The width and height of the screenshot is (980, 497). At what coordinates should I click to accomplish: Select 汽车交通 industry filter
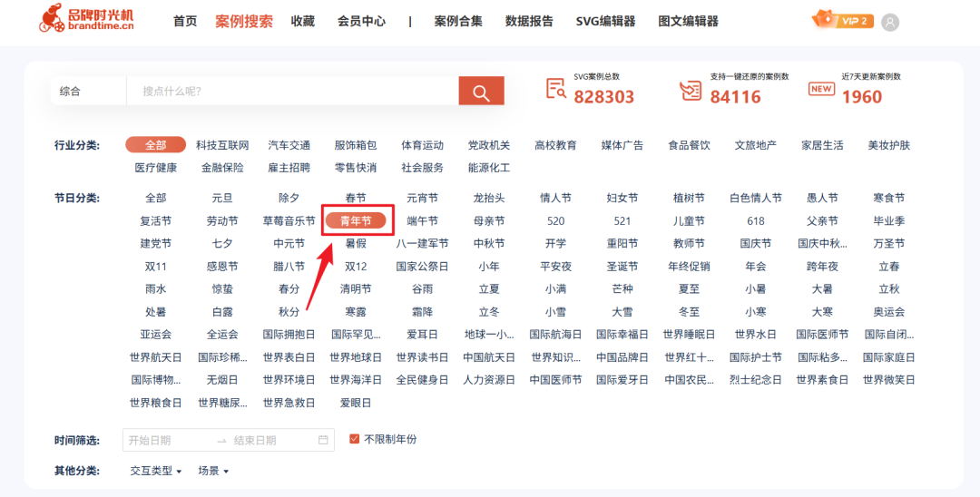tap(289, 145)
